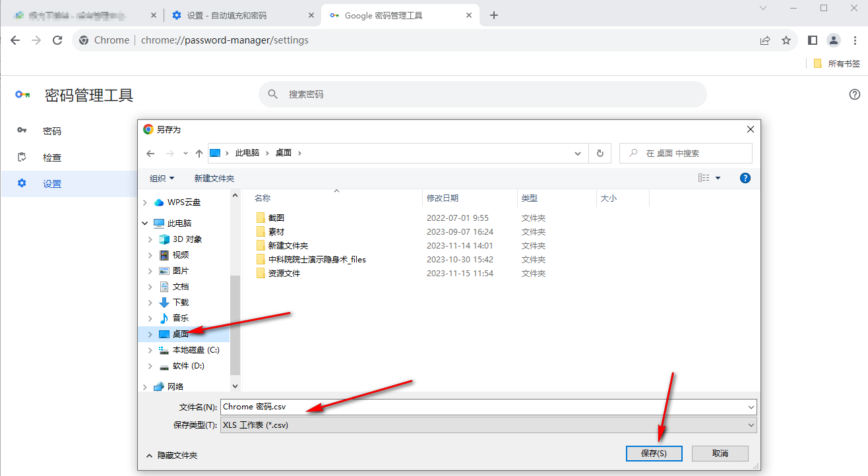
Task: Click the dialog forward arrow
Action: (170, 153)
